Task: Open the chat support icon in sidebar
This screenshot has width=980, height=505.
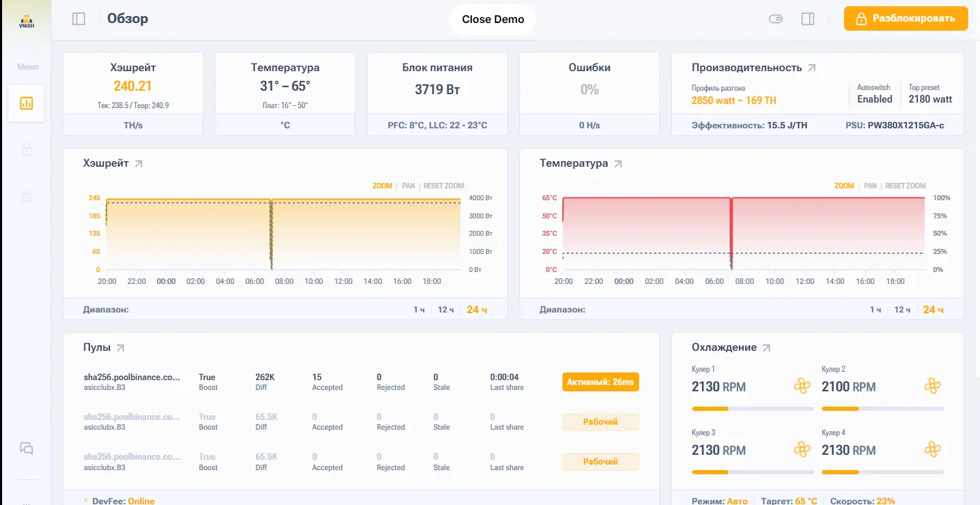Action: (x=26, y=449)
